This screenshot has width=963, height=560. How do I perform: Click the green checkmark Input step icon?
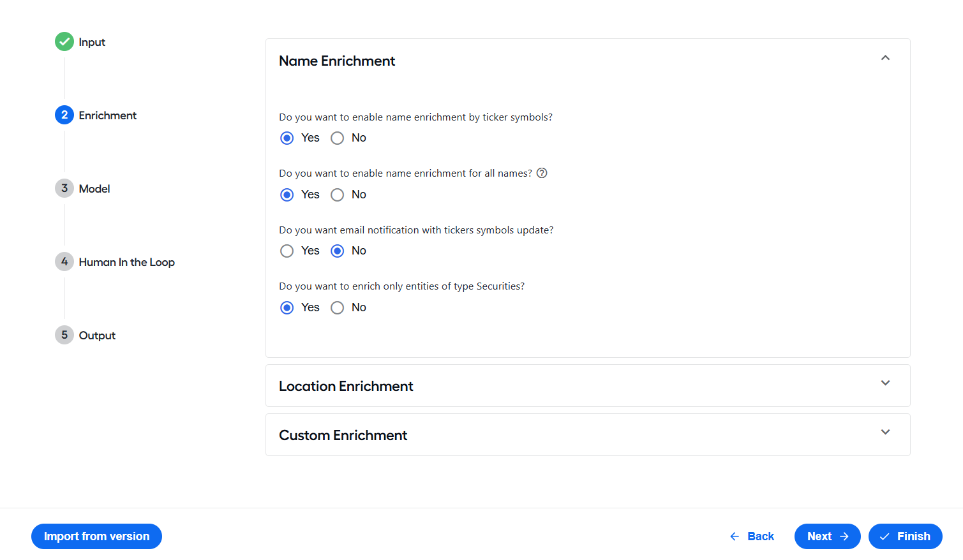click(x=64, y=41)
